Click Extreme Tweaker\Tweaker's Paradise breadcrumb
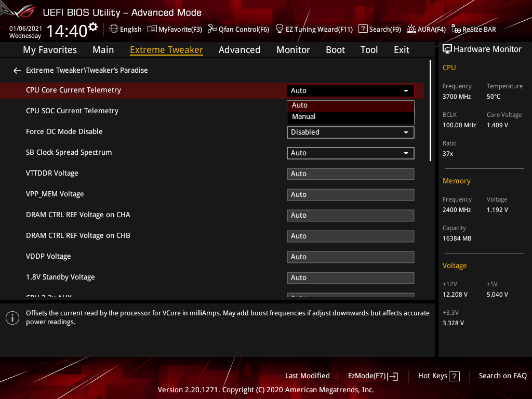This screenshot has width=532, height=399. pos(87,70)
